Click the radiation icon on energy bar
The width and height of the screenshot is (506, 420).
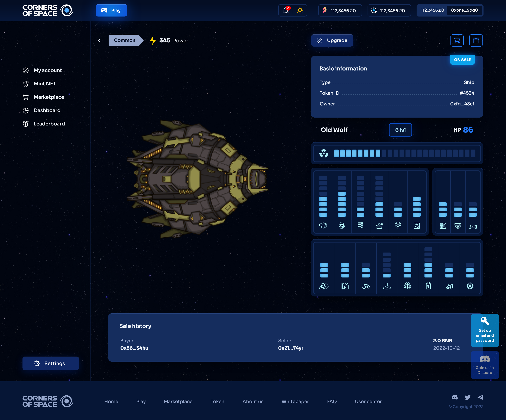point(324,153)
